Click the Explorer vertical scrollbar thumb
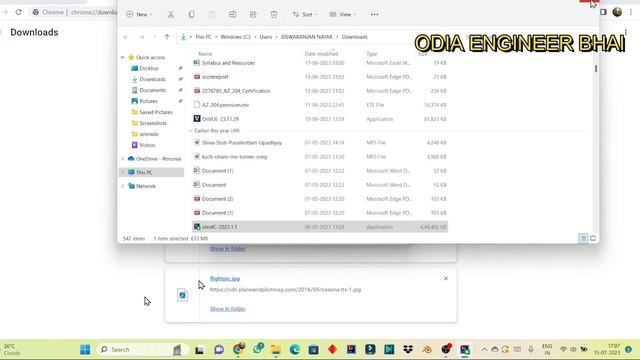 coord(596,69)
